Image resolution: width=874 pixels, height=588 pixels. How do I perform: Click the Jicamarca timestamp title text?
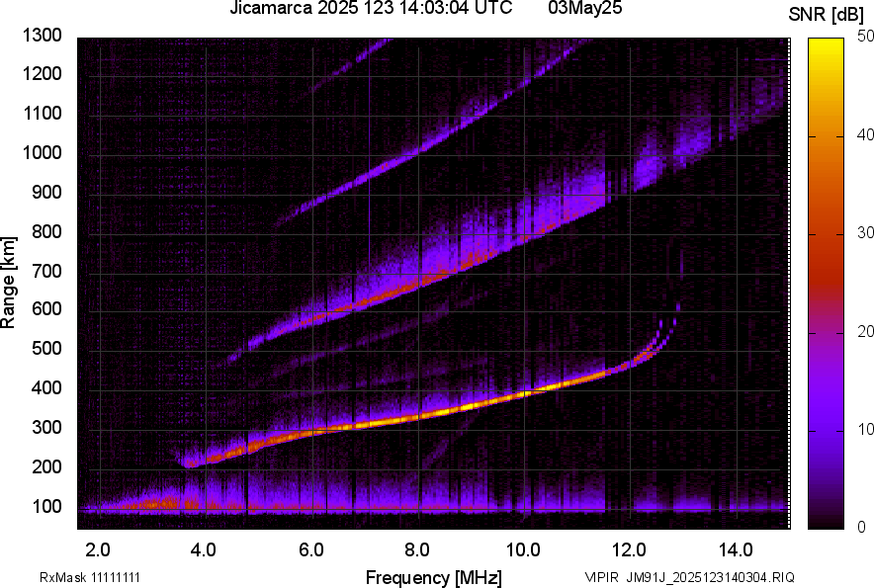pyautogui.click(x=371, y=8)
